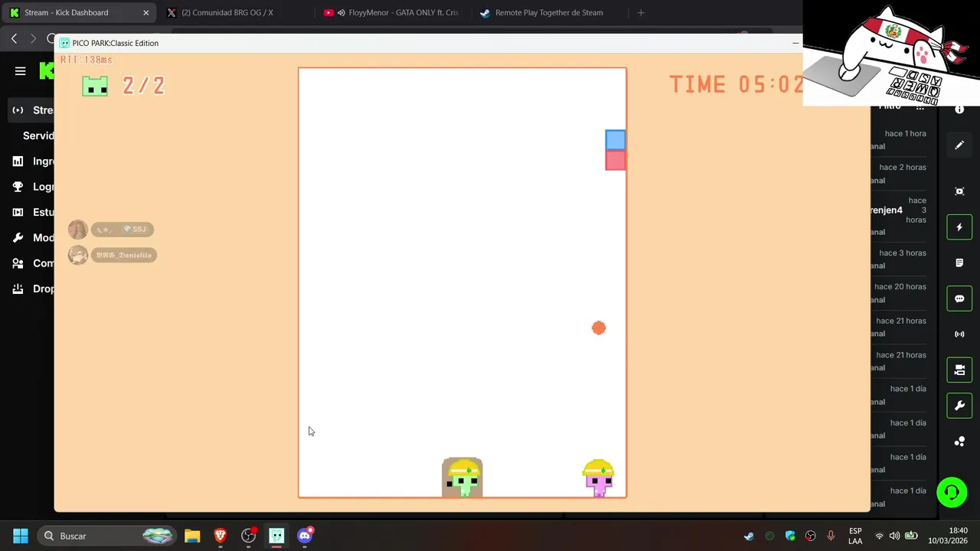980x551 pixels.
Task: Toggle the chat bubble panel icon
Action: [959, 298]
